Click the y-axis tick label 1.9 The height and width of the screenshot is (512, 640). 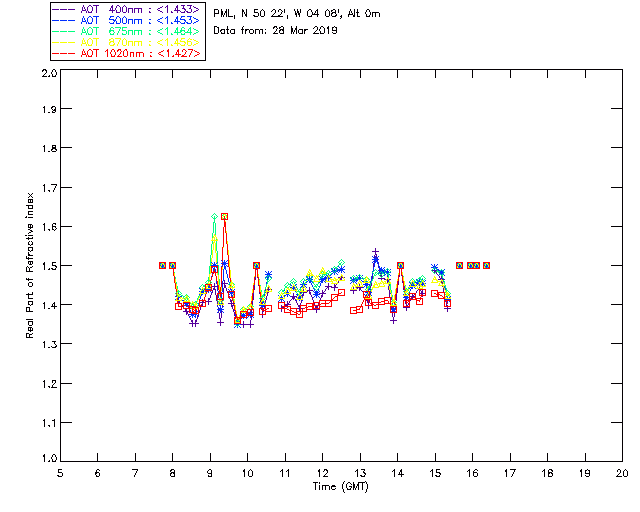pos(49,109)
